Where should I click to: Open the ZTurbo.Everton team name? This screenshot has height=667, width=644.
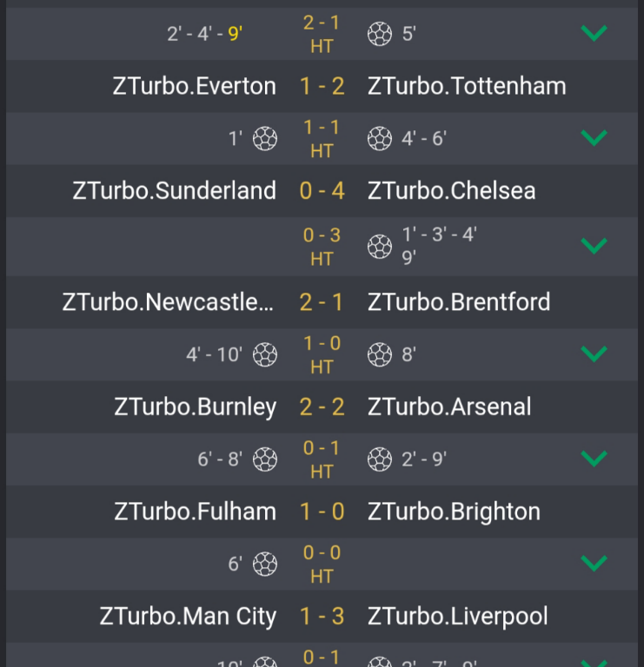coord(195,86)
